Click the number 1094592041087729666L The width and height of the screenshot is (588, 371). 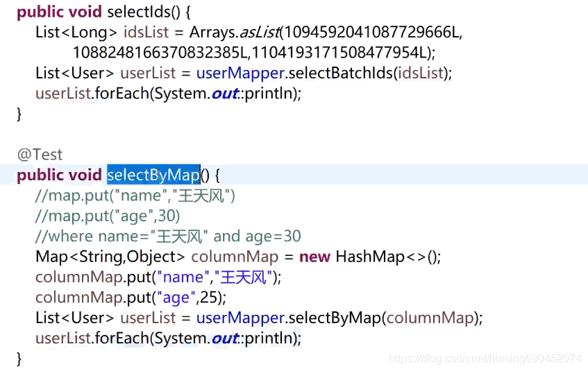point(372,33)
